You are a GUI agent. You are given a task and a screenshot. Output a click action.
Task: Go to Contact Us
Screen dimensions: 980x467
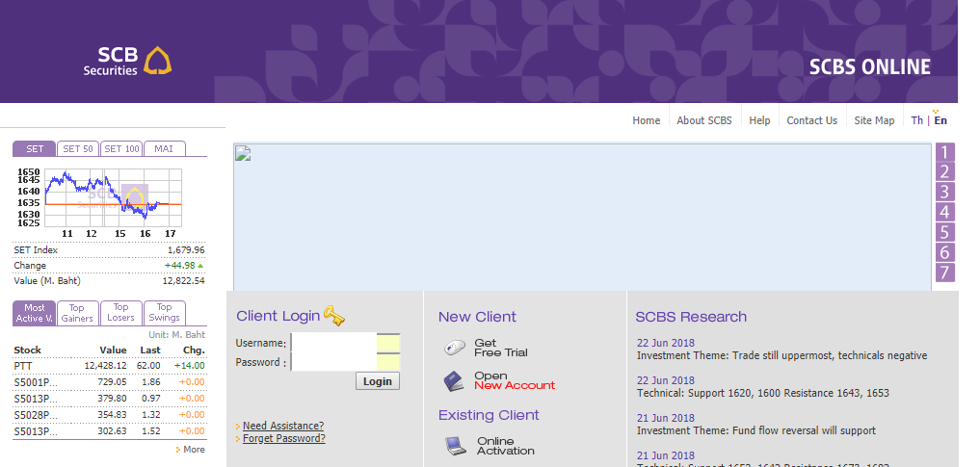[812, 120]
